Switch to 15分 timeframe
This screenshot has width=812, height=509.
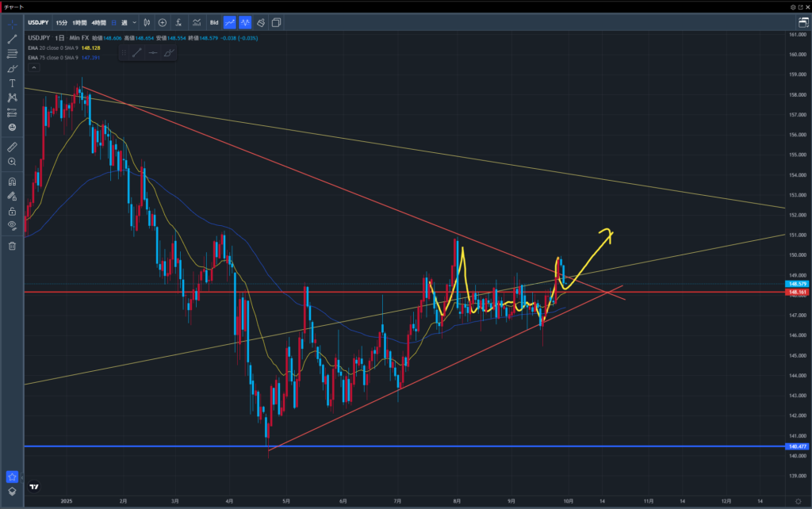coord(62,23)
